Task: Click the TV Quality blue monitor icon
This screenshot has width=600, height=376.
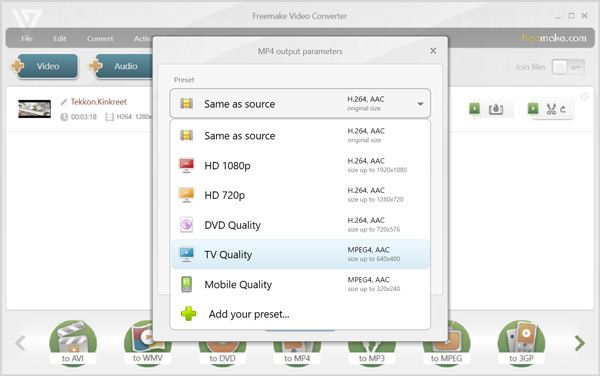Action: tap(186, 254)
